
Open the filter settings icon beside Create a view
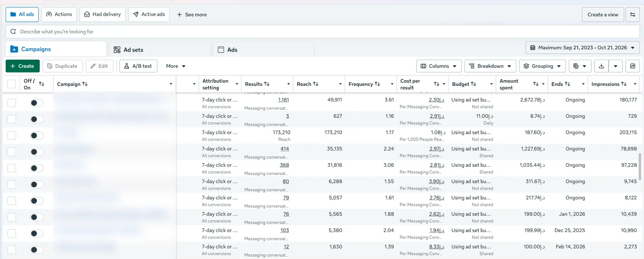(x=632, y=15)
